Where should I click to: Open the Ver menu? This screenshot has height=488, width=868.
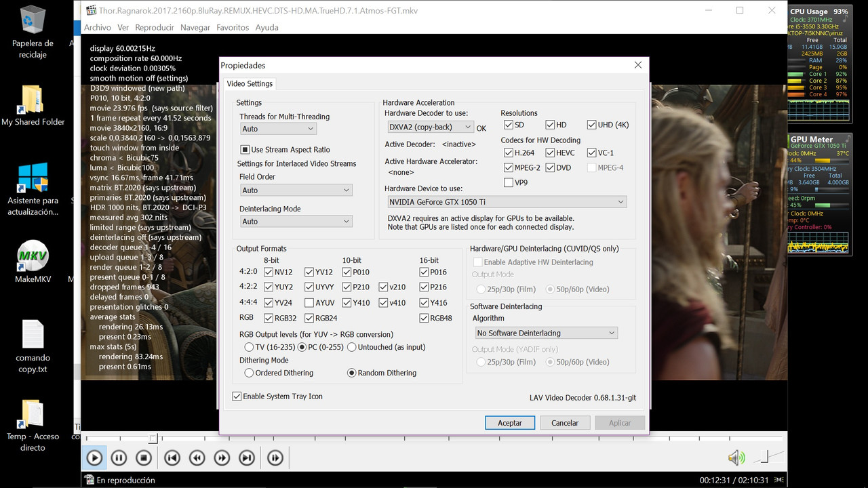123,28
